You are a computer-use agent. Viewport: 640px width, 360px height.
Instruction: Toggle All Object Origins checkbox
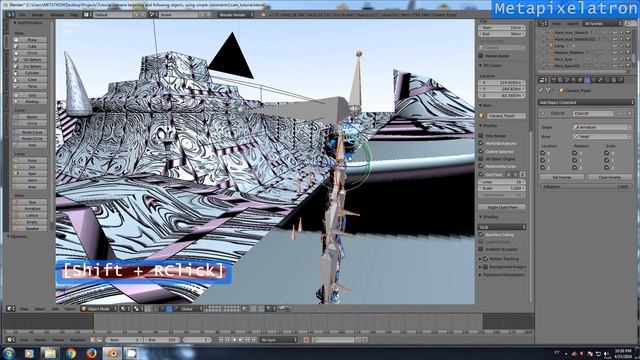click(481, 159)
